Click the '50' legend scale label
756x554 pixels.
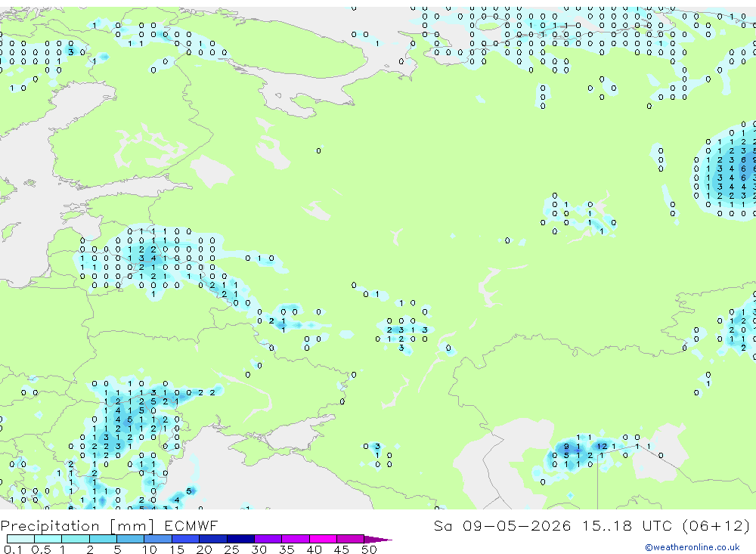[369, 549]
